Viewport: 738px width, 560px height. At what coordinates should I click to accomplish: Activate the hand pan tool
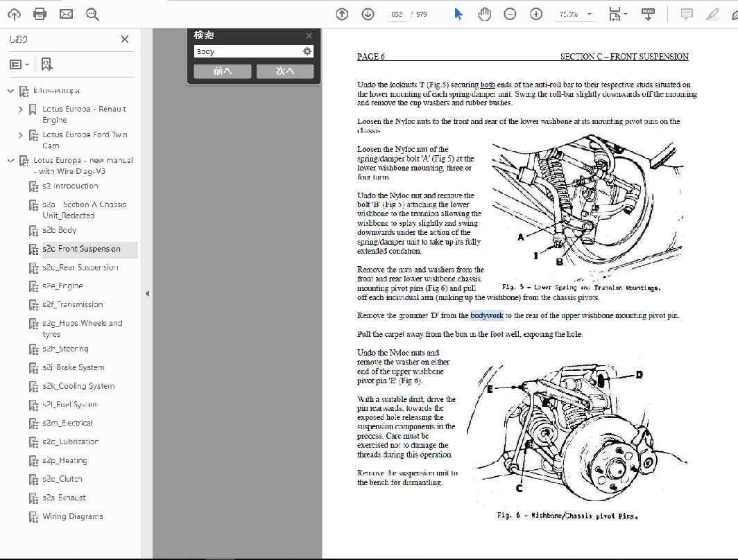484,14
